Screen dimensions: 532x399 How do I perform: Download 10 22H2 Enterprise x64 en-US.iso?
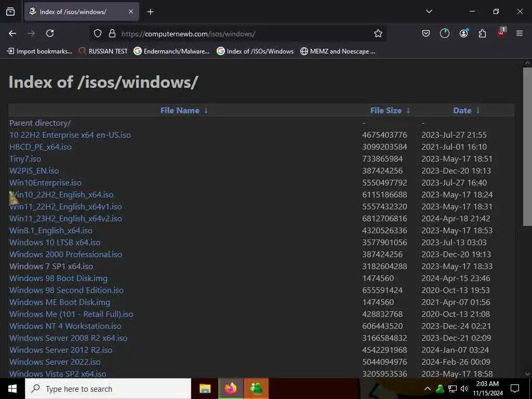click(70, 135)
